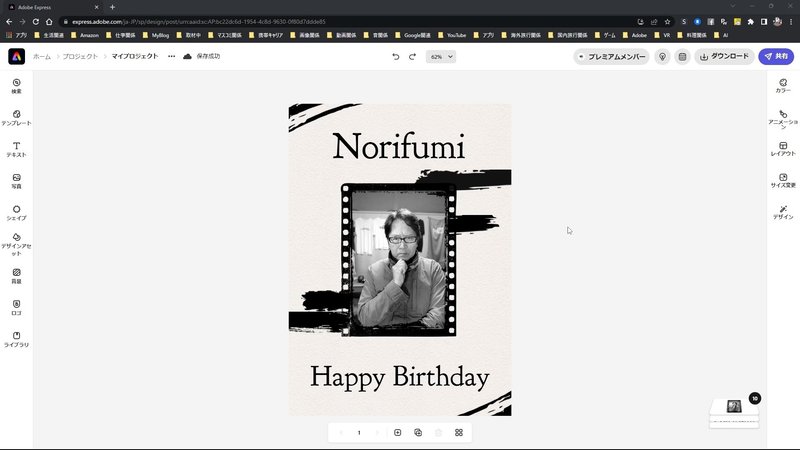This screenshot has height=450, width=800.
Task: Open the Shapes panel
Action: tap(16, 213)
